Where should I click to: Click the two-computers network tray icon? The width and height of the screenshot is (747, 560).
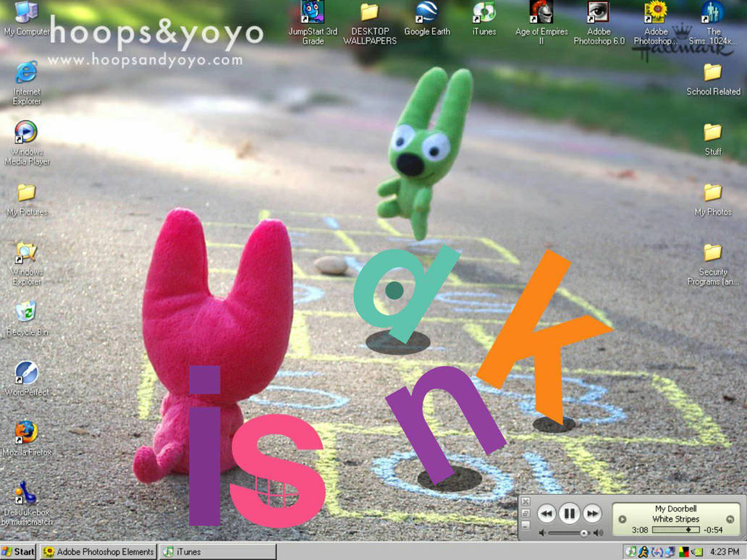(x=670, y=551)
